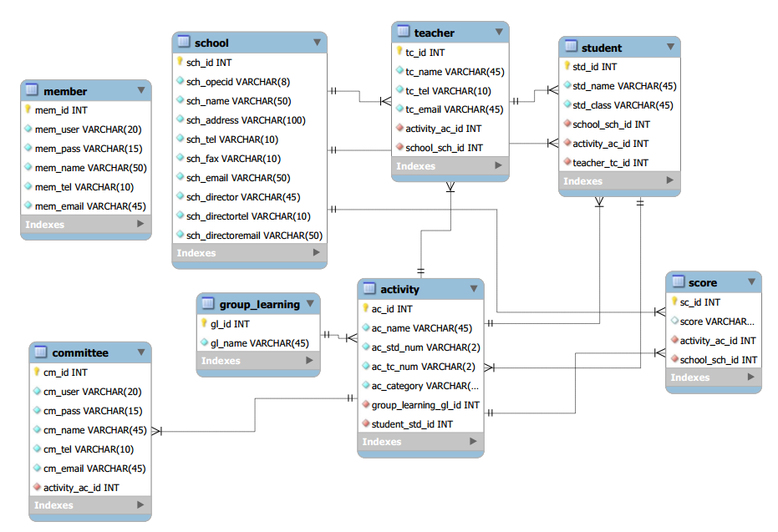Collapse the student table with header arrow
Screen dimensions: 778x532
(671, 47)
